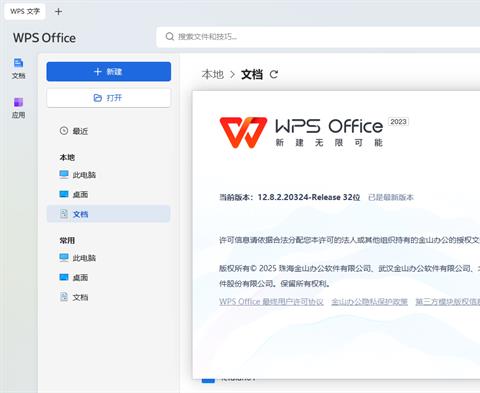
Task: Click the 文档 breadcrumb title
Action: [x=252, y=74]
